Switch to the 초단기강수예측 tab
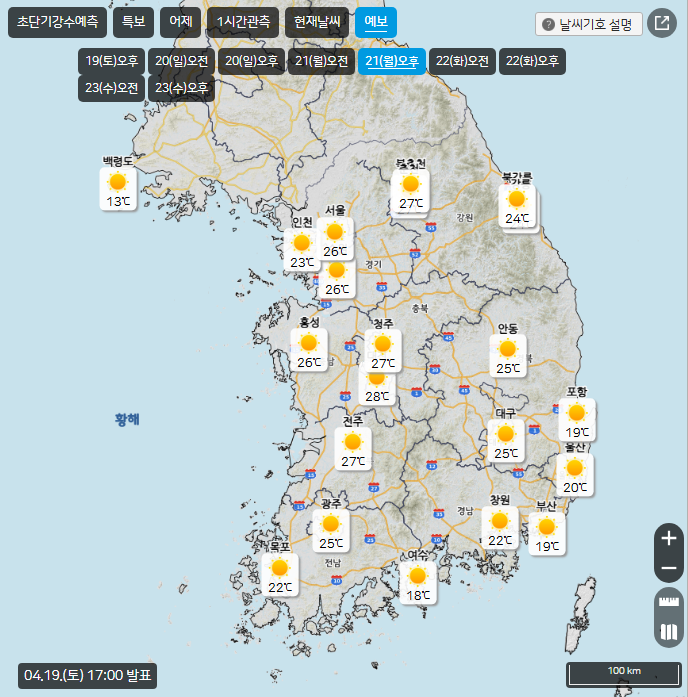The height and width of the screenshot is (697, 688). [57, 22]
